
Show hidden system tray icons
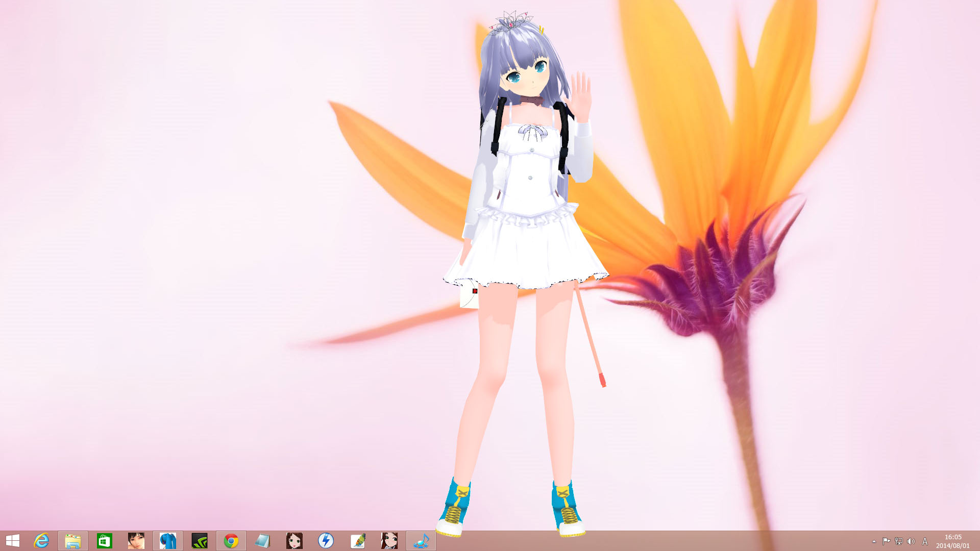click(874, 541)
